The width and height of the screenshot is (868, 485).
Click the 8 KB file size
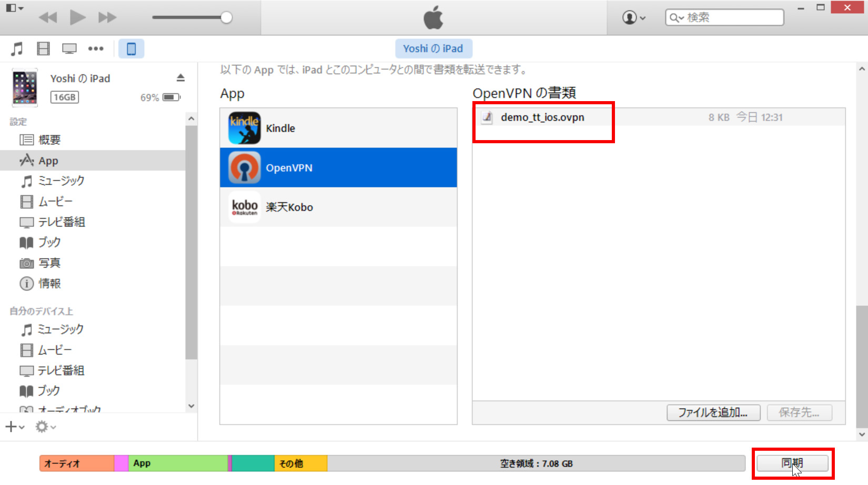click(719, 117)
